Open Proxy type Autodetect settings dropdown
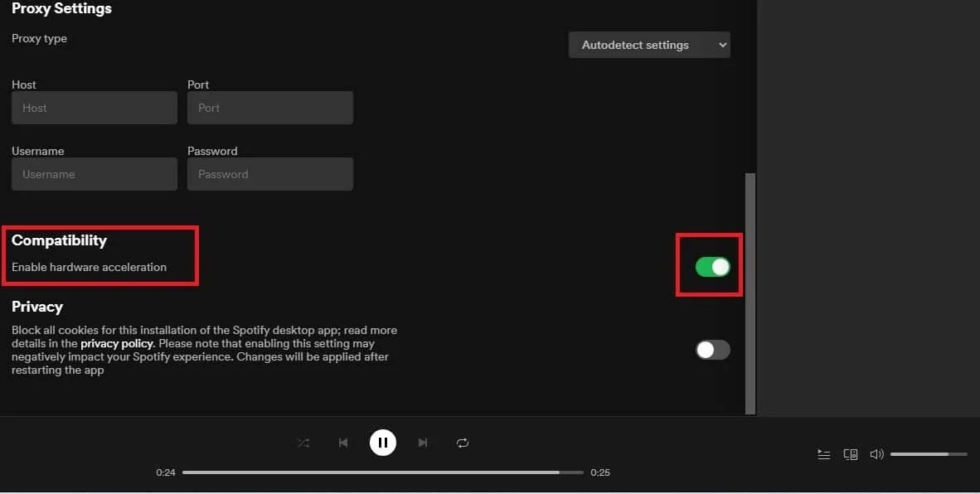980x494 pixels. [649, 45]
